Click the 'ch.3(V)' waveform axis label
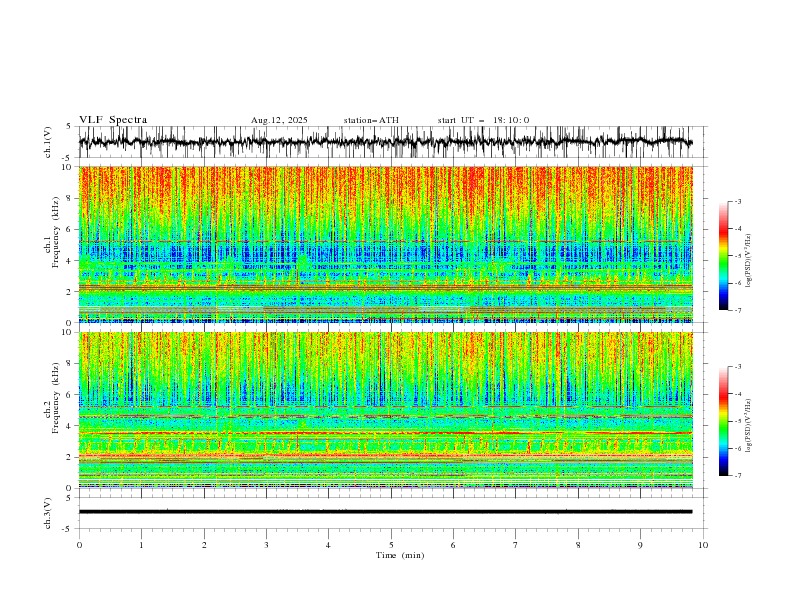Viewport: 792px width, 612px height. [48, 513]
